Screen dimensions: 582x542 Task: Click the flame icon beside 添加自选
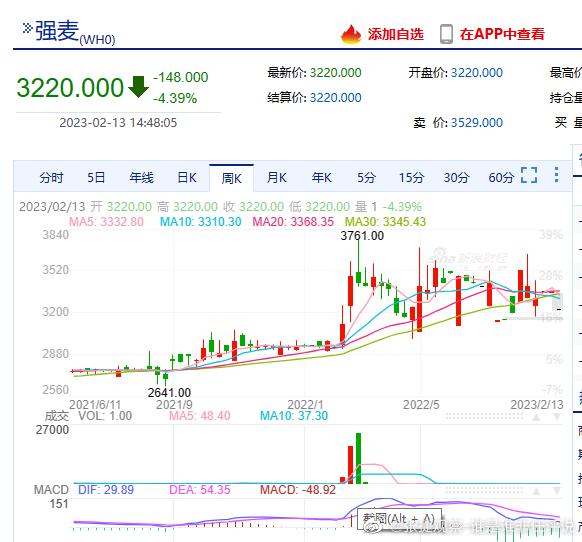[x=351, y=34]
